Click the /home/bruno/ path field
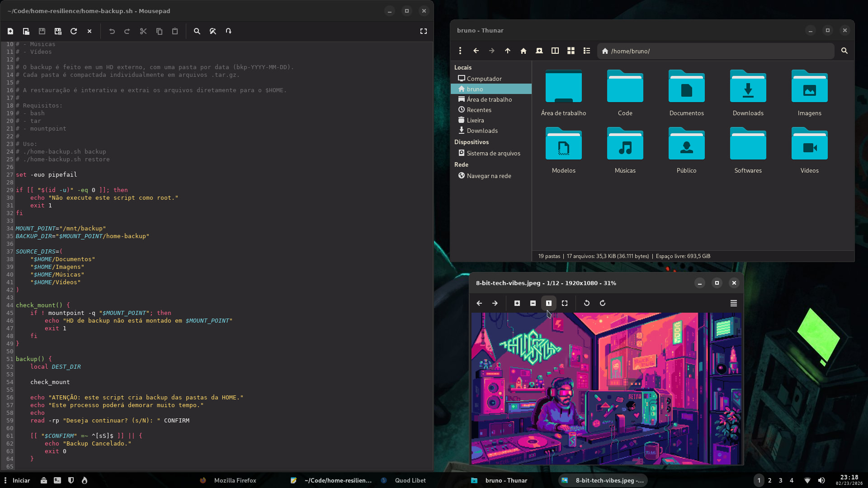Image resolution: width=868 pixels, height=488 pixels. [719, 51]
